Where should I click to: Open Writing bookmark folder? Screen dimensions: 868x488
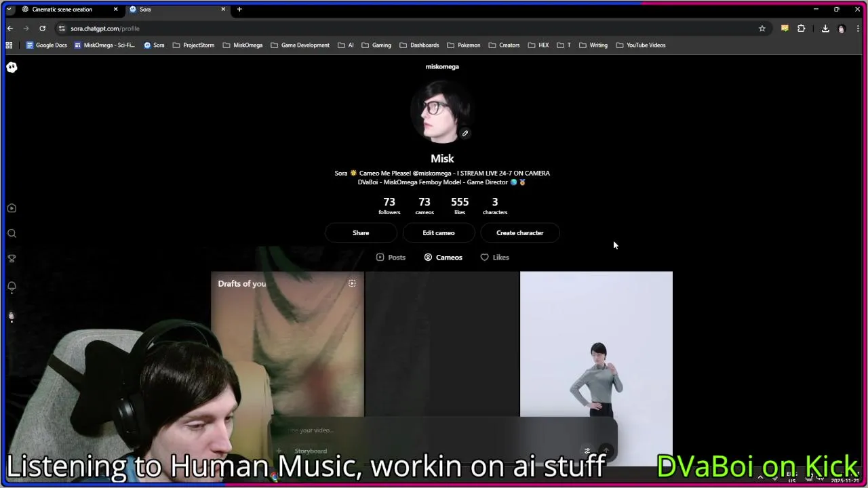click(593, 45)
